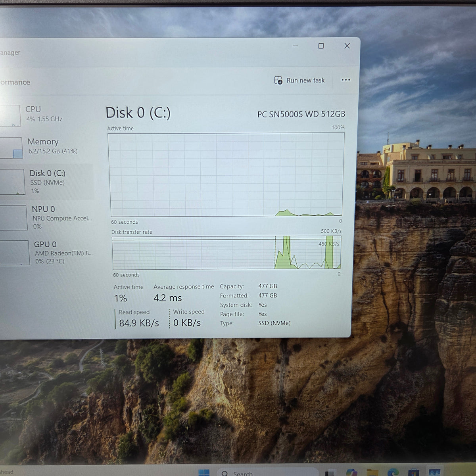This screenshot has width=476, height=476.
Task: Click the '84.9 KB/s' read speed value
Action: point(139,323)
